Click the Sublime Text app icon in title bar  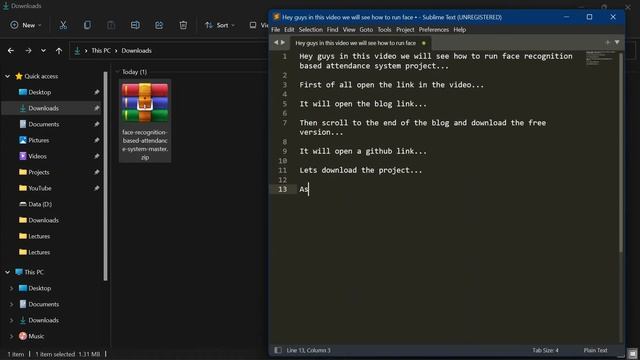click(276, 17)
